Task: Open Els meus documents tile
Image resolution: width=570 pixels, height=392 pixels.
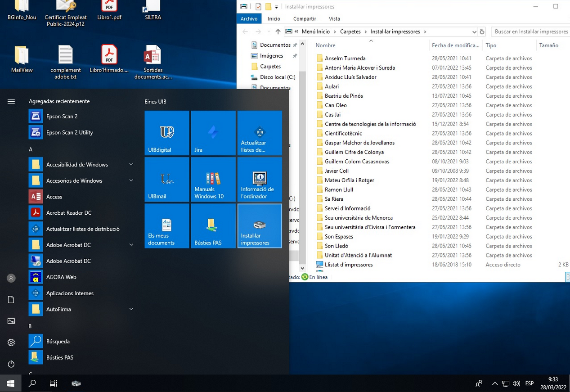Action: (x=167, y=225)
